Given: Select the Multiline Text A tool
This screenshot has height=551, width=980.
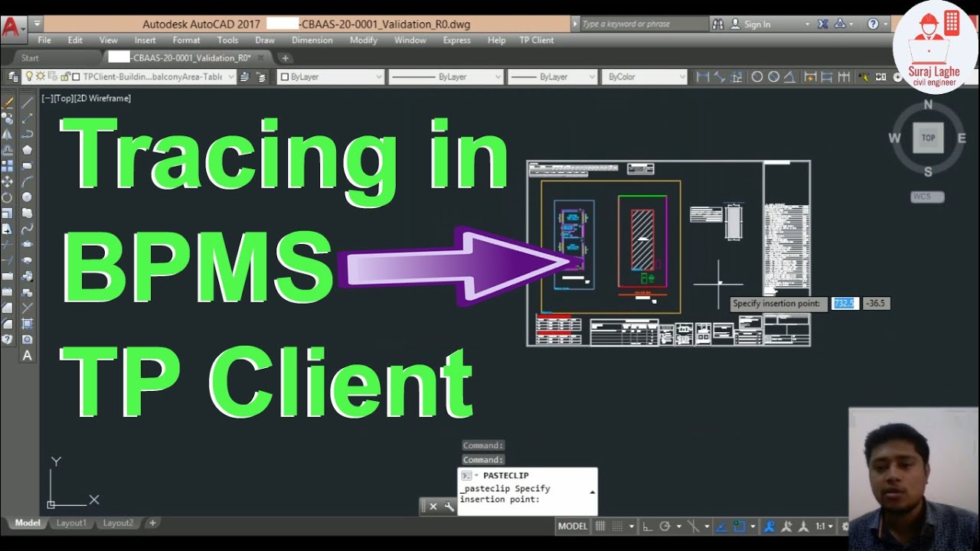Looking at the screenshot, I should pyautogui.click(x=27, y=355).
